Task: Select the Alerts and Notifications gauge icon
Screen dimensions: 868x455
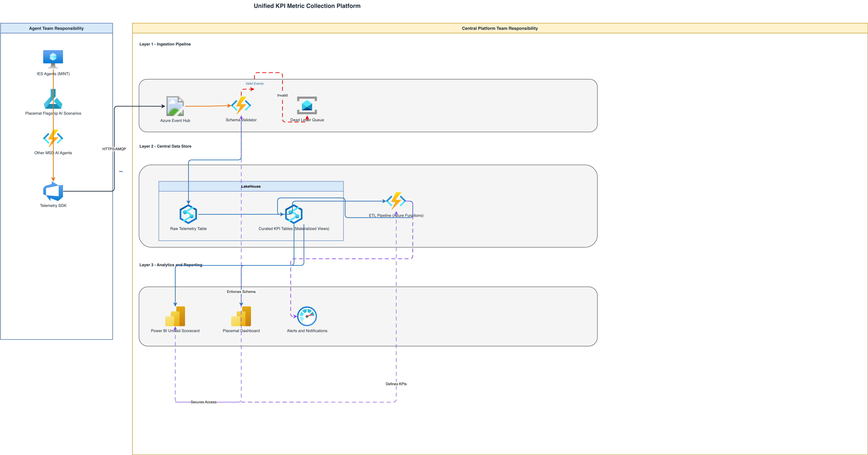Action: point(307,316)
